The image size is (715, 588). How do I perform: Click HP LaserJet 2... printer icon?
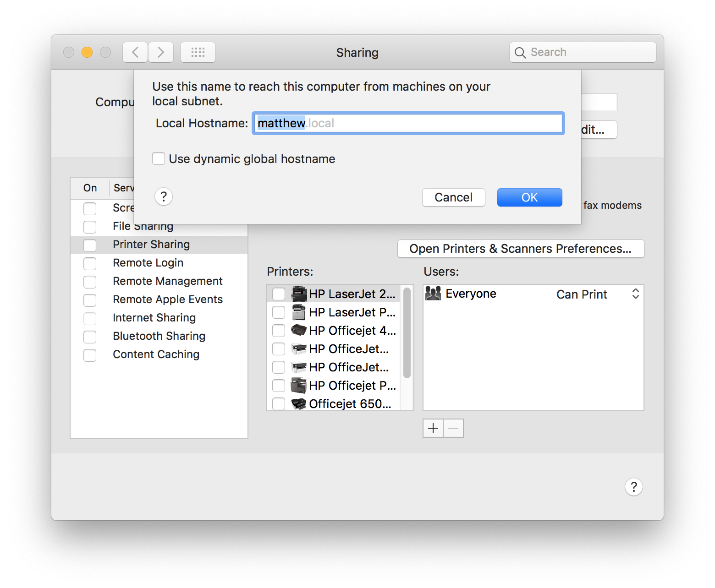(x=299, y=294)
